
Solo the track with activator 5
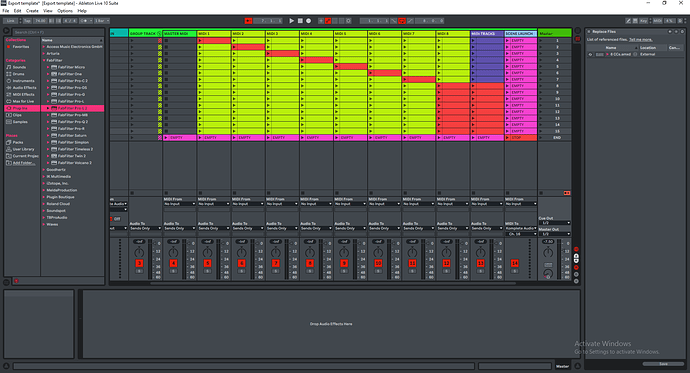207,271
